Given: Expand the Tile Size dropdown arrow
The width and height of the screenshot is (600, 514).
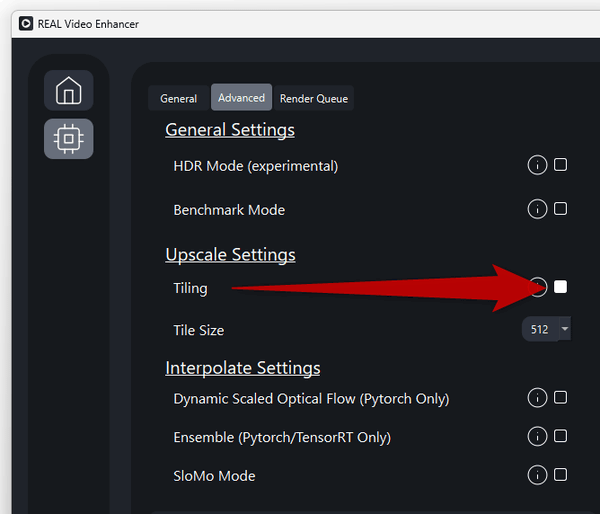Looking at the screenshot, I should pos(565,329).
